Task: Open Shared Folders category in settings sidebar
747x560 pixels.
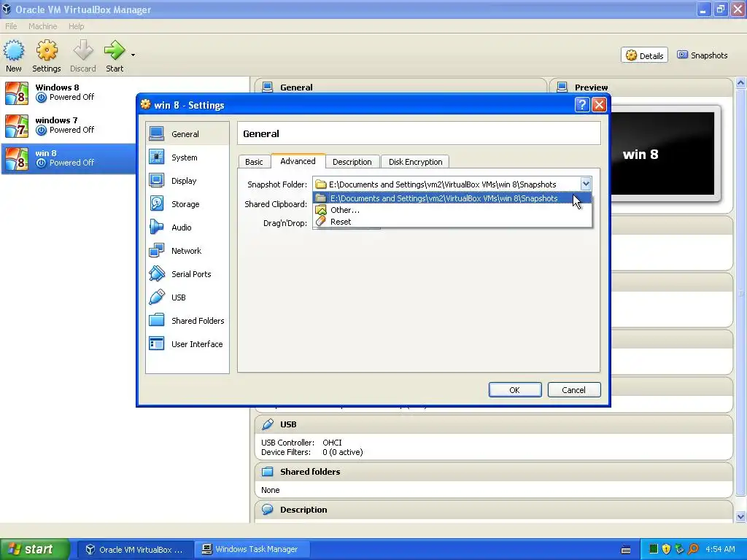Action: coord(187,321)
